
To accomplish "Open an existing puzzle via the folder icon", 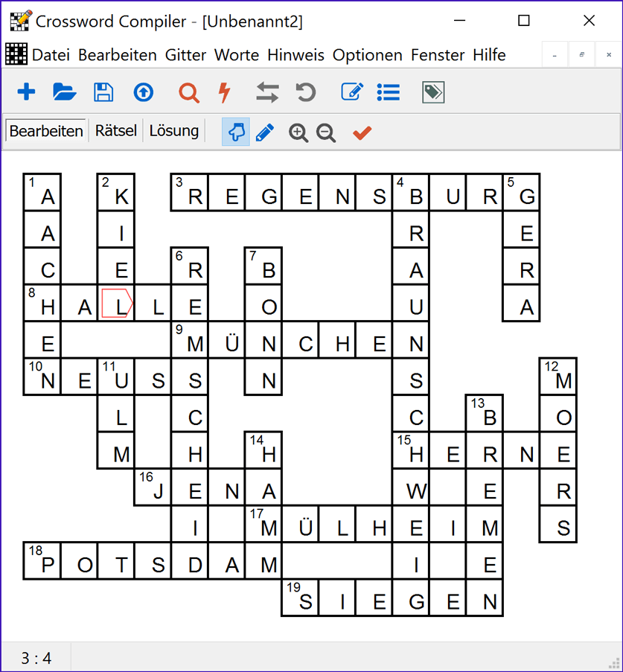I will [x=64, y=92].
